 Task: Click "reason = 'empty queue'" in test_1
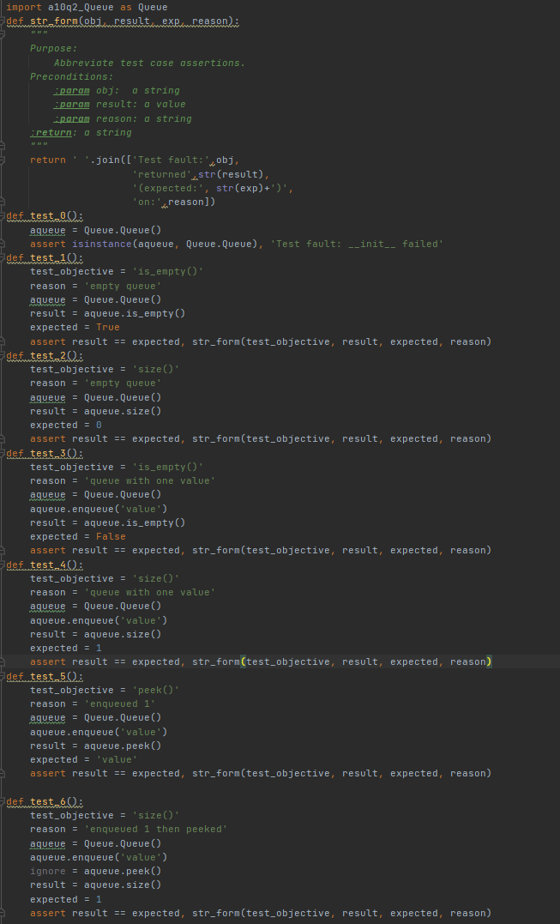pyautogui.click(x=96, y=286)
